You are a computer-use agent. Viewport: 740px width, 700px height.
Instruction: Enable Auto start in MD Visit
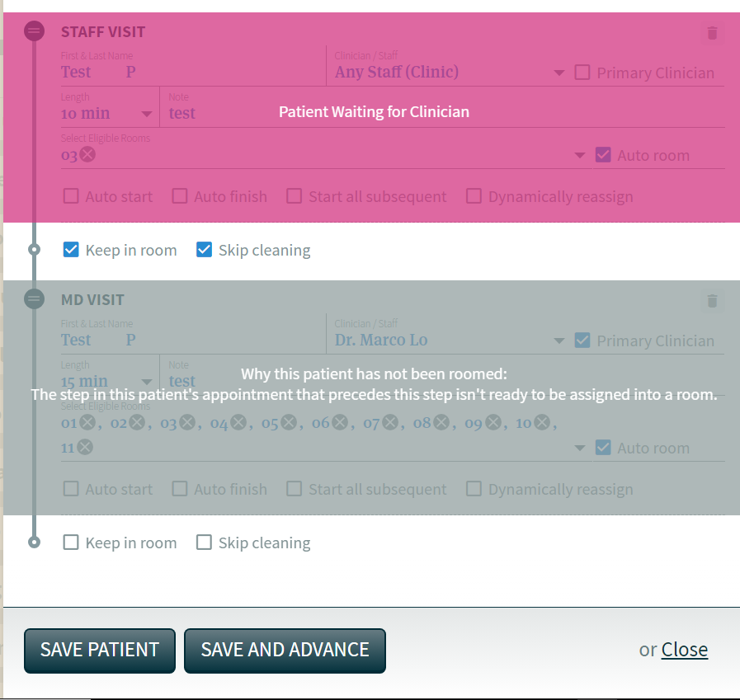[71, 489]
